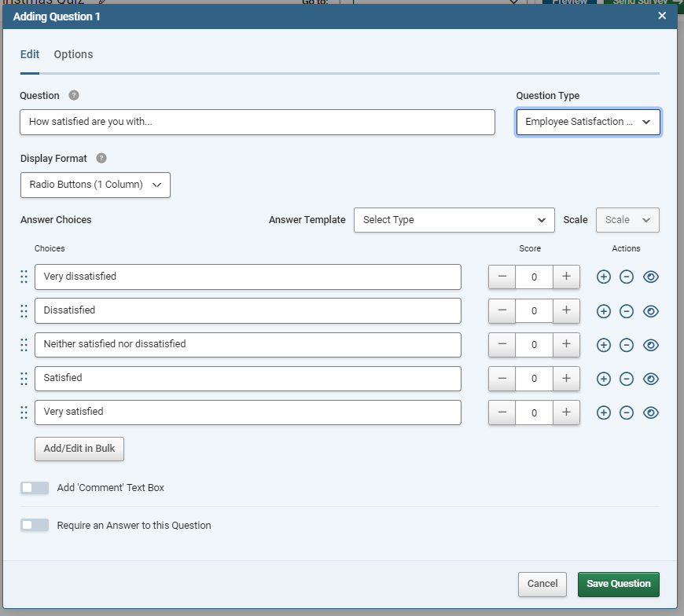This screenshot has width=684, height=616.
Task: Switch to the Options tab
Action: (x=73, y=54)
